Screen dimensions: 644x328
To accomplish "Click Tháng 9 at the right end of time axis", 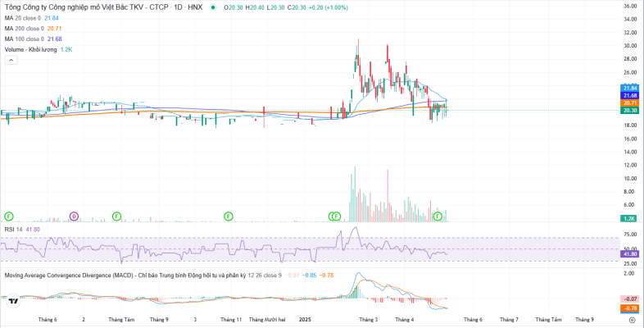I will (x=584, y=319).
